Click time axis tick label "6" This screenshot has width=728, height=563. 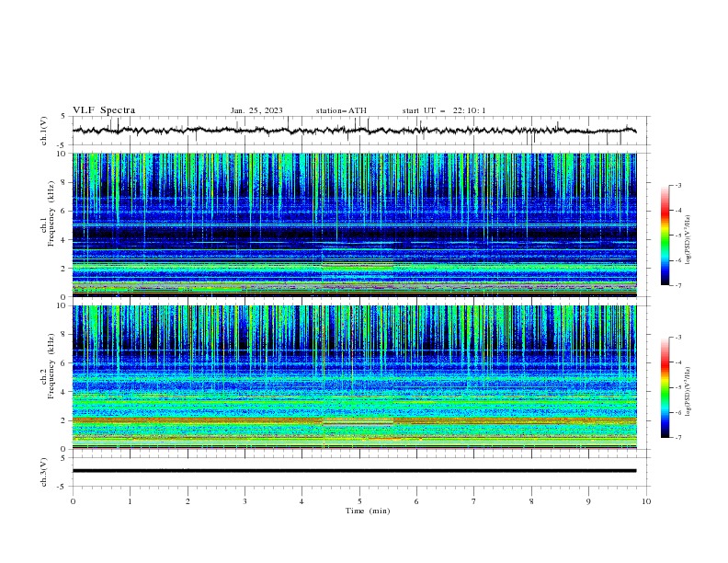pyautogui.click(x=416, y=501)
